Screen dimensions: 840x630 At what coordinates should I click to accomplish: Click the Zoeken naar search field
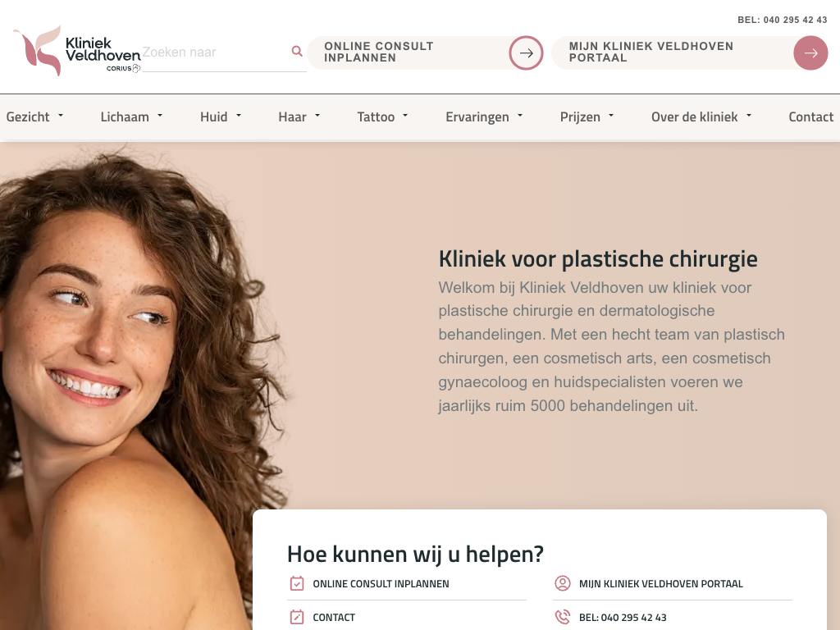[x=217, y=52]
